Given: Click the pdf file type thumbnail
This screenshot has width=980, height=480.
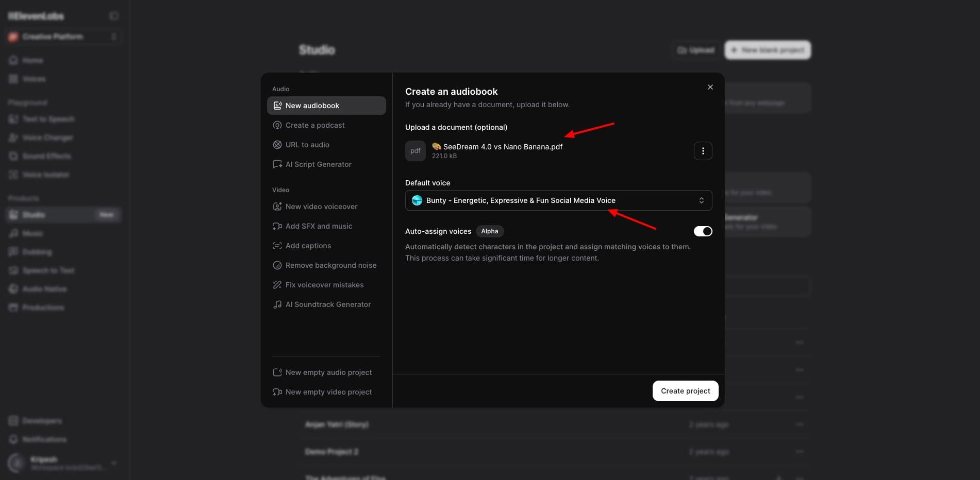Looking at the screenshot, I should (415, 151).
